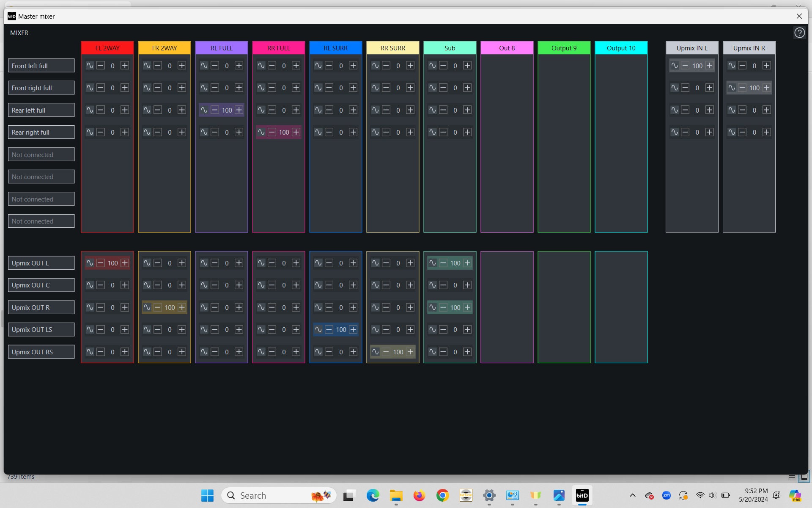Select the Upmix IN R column header
The image size is (812, 508).
point(749,48)
